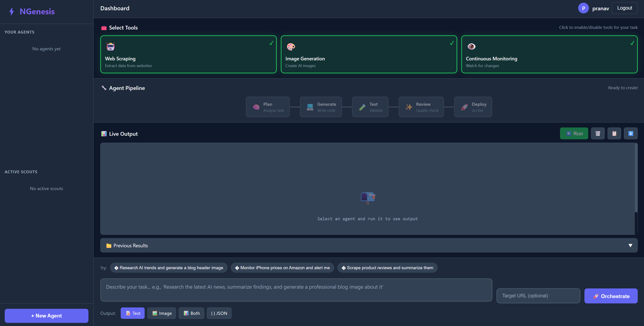The height and width of the screenshot is (326, 644).
Task: Click the clipboard copy-output icon
Action: 614,133
